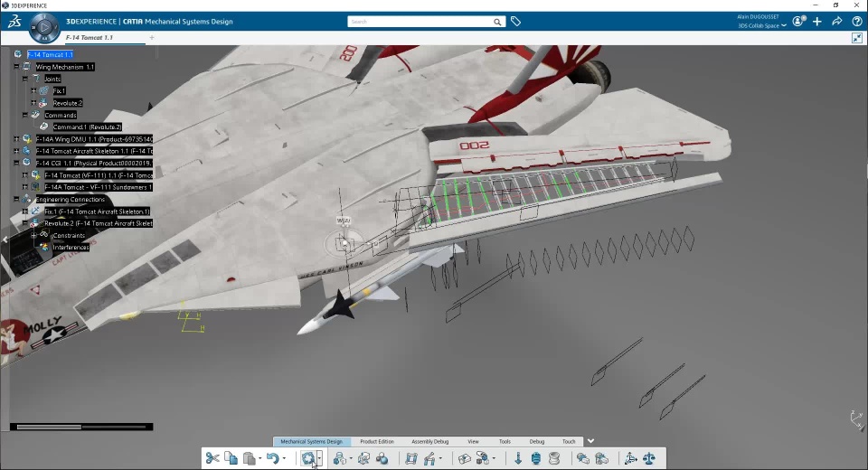Screen dimensions: 868x470
Task: Open the Touch tab in action bar
Action: pyautogui.click(x=569, y=441)
